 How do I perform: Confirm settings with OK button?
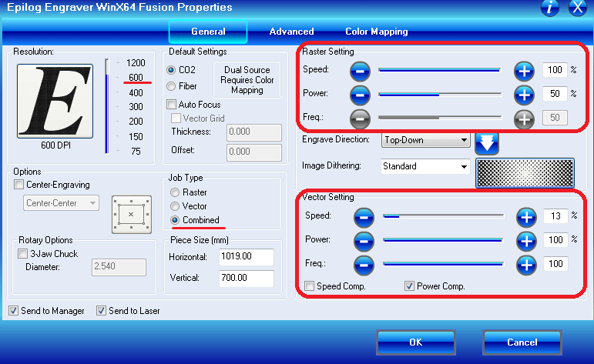click(x=415, y=342)
